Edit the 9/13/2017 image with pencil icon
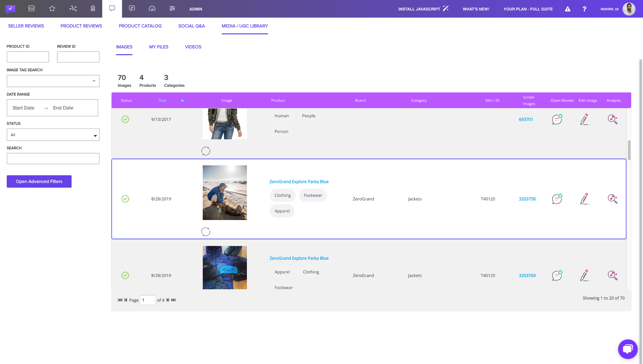The width and height of the screenshot is (643, 364). click(x=584, y=119)
